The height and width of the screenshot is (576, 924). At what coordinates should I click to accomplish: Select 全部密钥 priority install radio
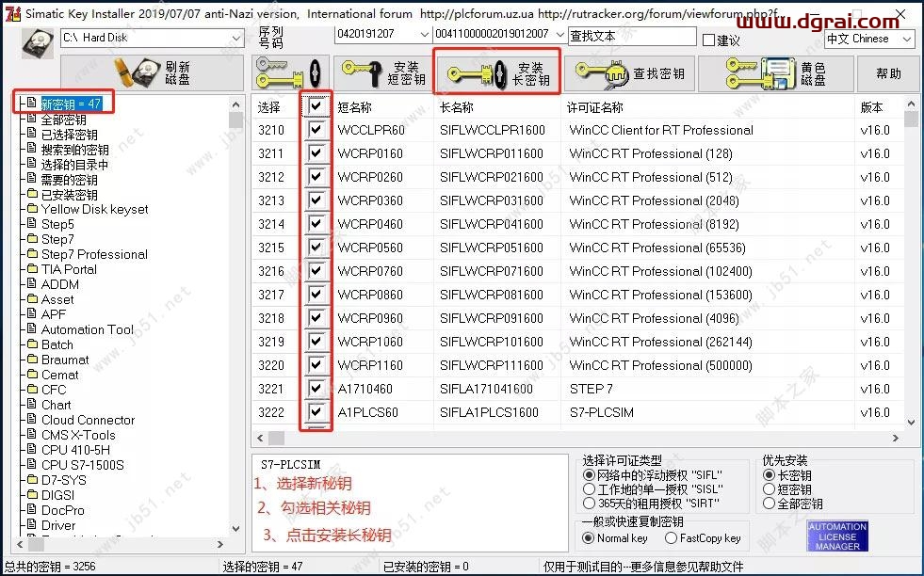(769, 503)
